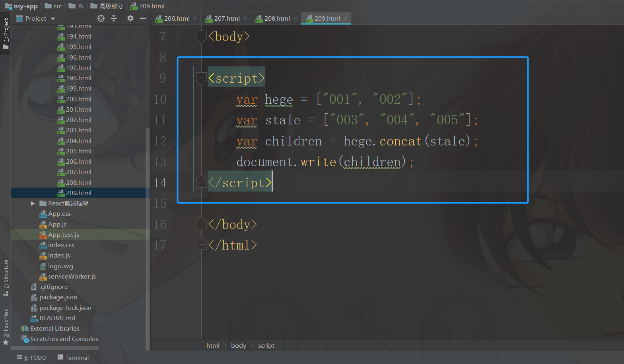
Task: Select 209.html in the project tree
Action: pos(74,193)
